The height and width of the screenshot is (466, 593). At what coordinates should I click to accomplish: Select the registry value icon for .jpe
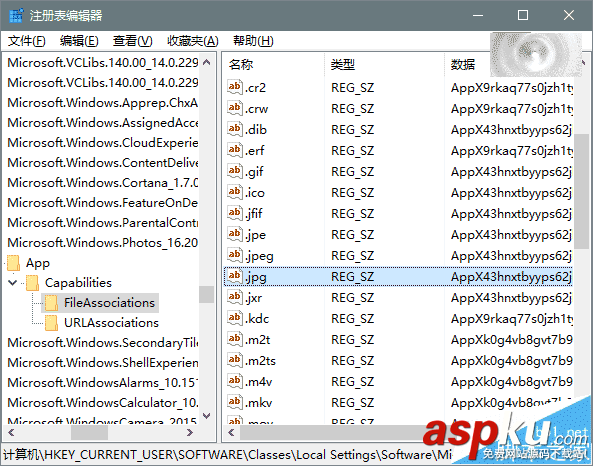pos(235,235)
